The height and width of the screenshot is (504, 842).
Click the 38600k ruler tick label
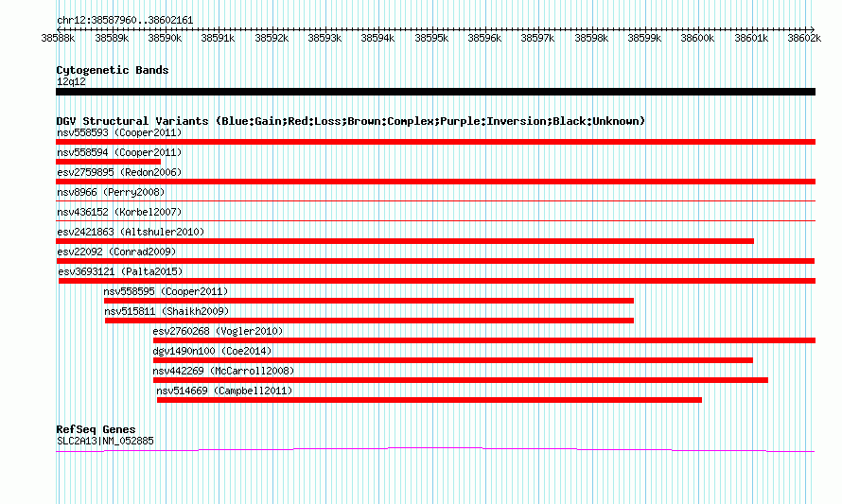[x=697, y=38]
